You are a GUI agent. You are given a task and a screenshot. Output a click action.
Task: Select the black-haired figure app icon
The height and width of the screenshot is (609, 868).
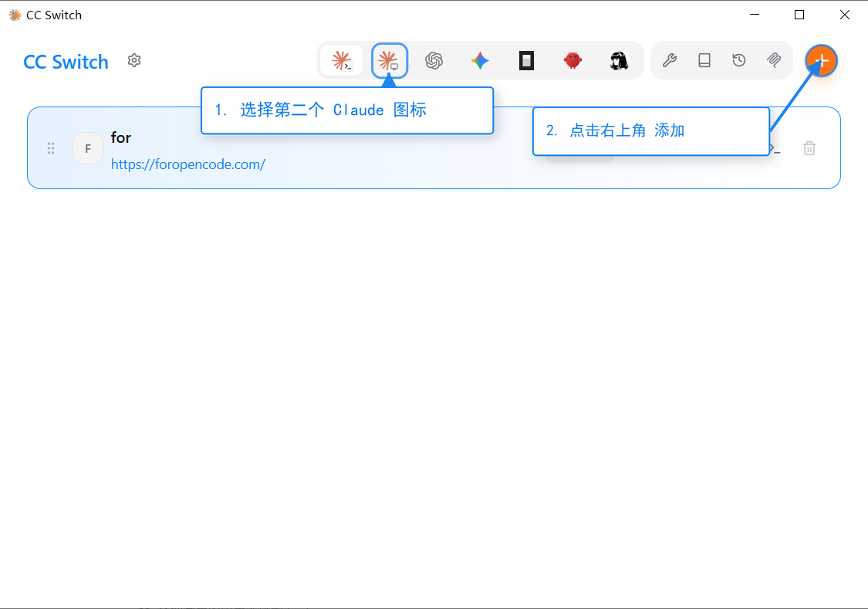619,60
